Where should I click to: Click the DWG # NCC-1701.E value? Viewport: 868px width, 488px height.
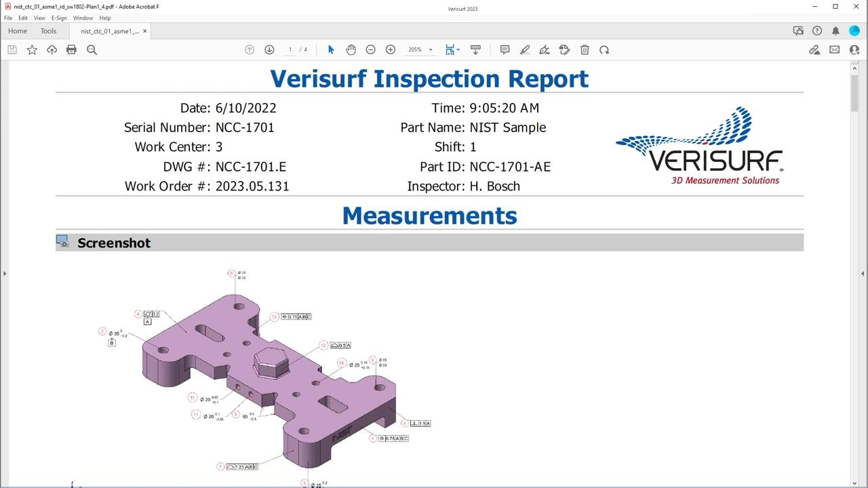click(251, 167)
